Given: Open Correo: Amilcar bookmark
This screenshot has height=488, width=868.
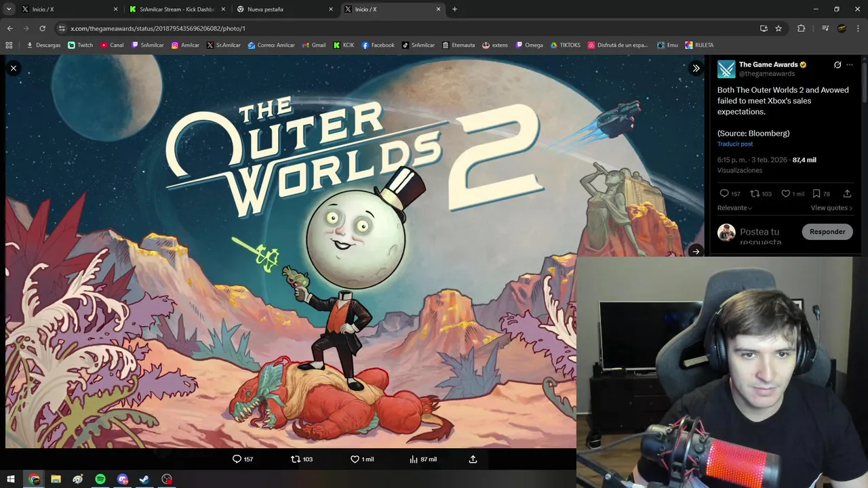Looking at the screenshot, I should click(271, 45).
